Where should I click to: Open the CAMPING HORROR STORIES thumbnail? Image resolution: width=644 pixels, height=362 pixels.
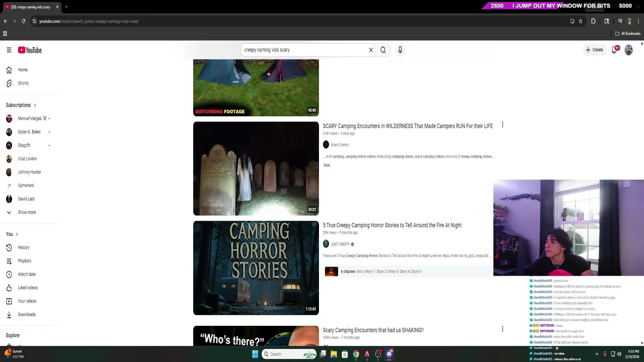(x=256, y=268)
